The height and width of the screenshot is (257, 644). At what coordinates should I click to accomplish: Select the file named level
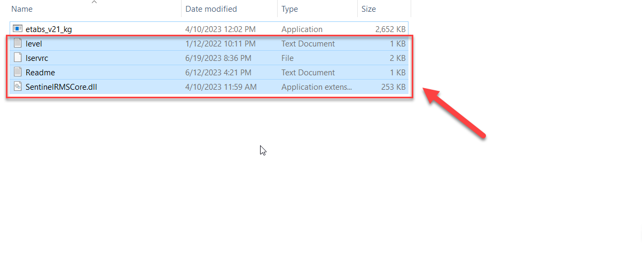[x=34, y=44]
